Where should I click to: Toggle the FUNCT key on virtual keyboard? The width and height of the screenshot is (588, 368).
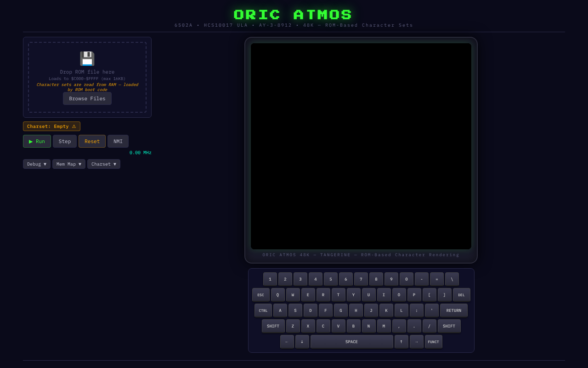pyautogui.click(x=433, y=341)
